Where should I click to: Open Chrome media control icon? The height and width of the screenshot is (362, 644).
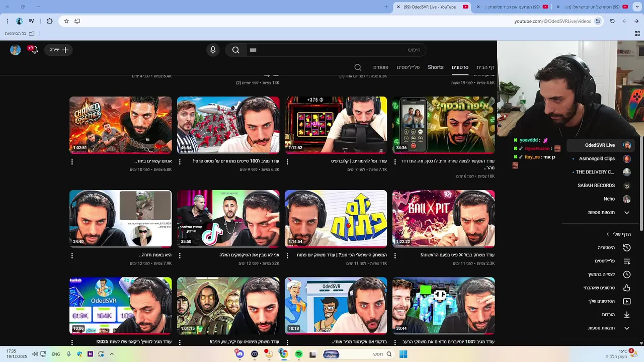[x=32, y=21]
